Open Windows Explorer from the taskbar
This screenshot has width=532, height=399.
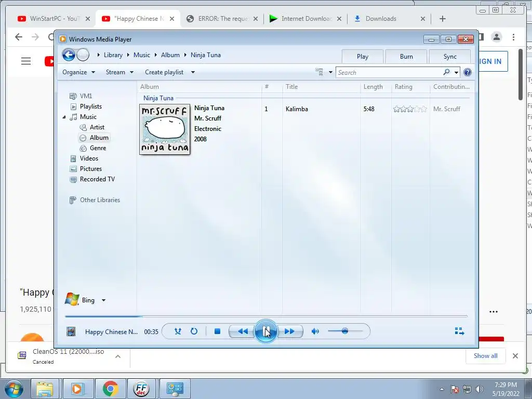click(45, 389)
